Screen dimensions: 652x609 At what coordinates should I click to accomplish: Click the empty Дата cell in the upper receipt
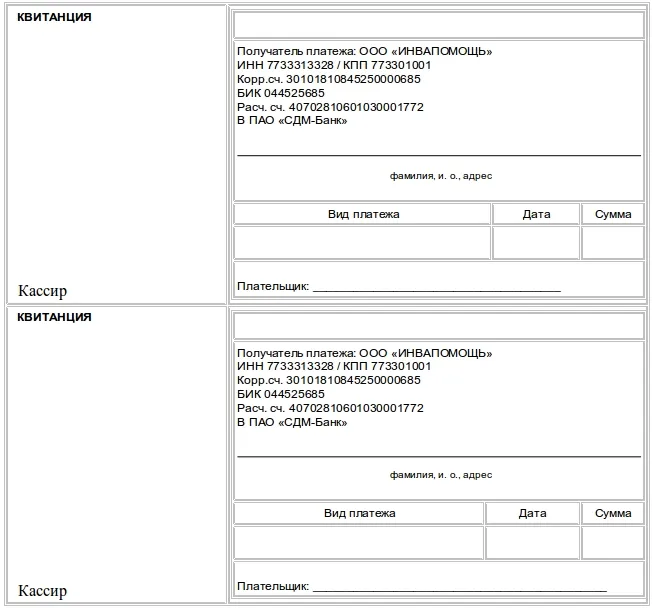point(536,243)
